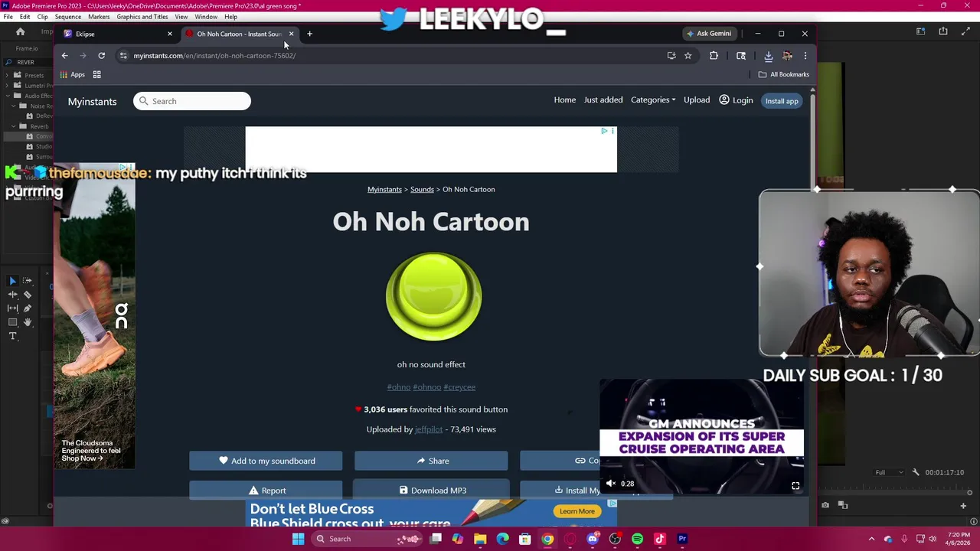Click the Share button
The width and height of the screenshot is (980, 551).
tap(431, 461)
